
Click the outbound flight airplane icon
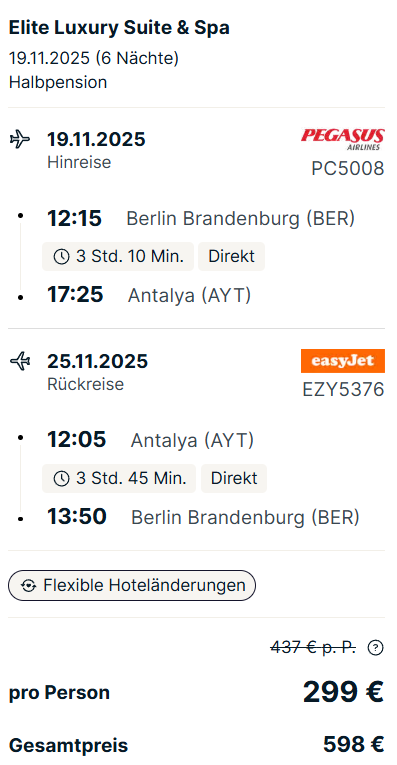[x=20, y=140]
